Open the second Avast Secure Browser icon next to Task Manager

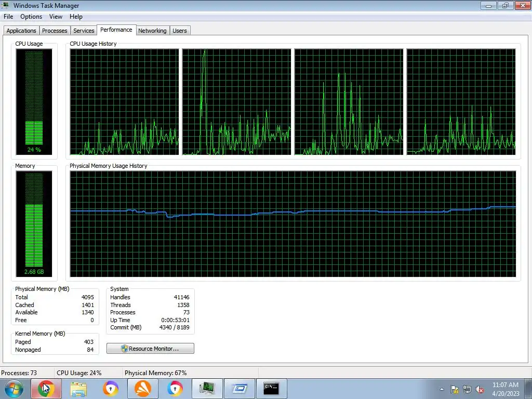point(175,389)
